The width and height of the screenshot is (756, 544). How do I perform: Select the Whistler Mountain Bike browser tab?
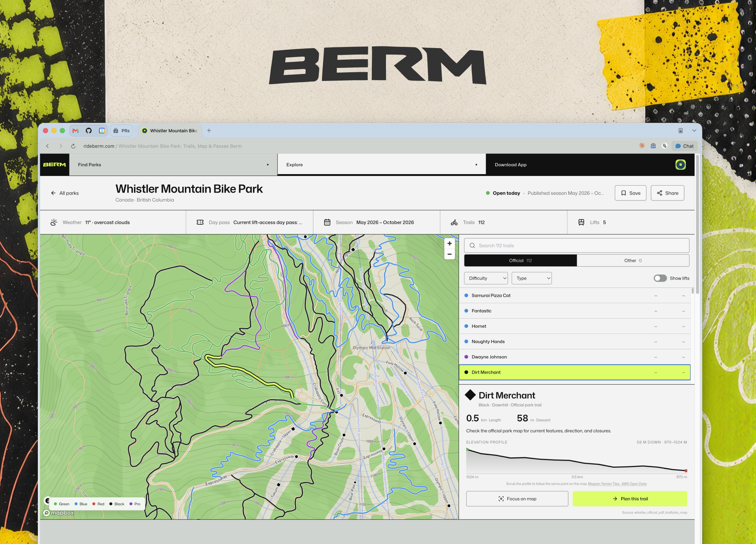click(169, 131)
